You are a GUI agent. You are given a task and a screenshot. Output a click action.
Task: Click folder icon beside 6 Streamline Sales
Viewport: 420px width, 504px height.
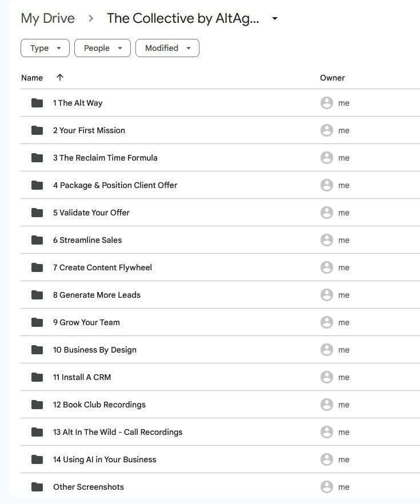(x=37, y=240)
